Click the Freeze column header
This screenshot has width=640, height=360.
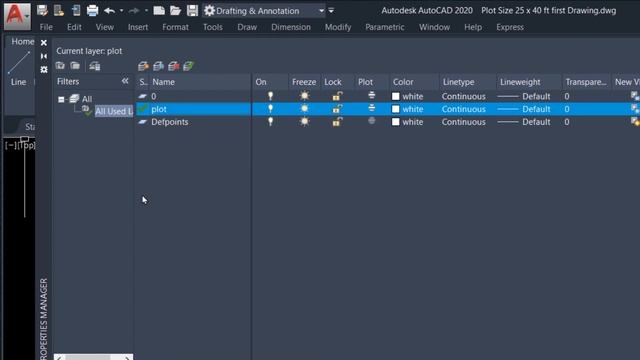click(x=304, y=82)
